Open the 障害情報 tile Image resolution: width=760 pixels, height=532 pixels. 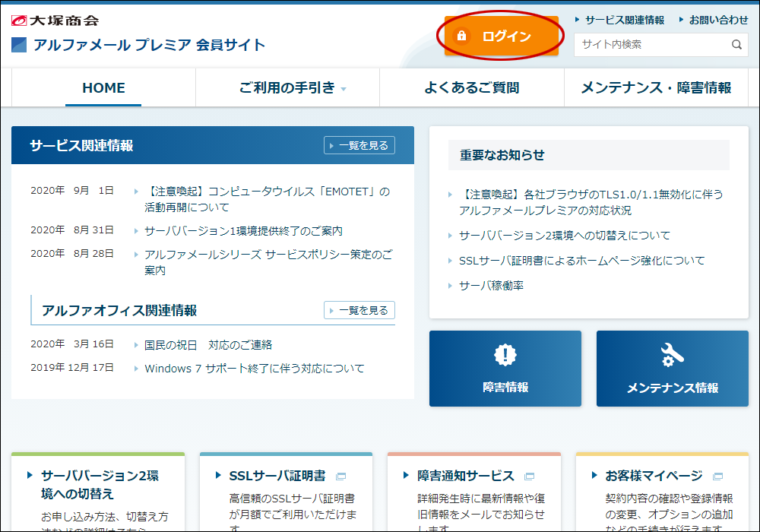coord(505,369)
